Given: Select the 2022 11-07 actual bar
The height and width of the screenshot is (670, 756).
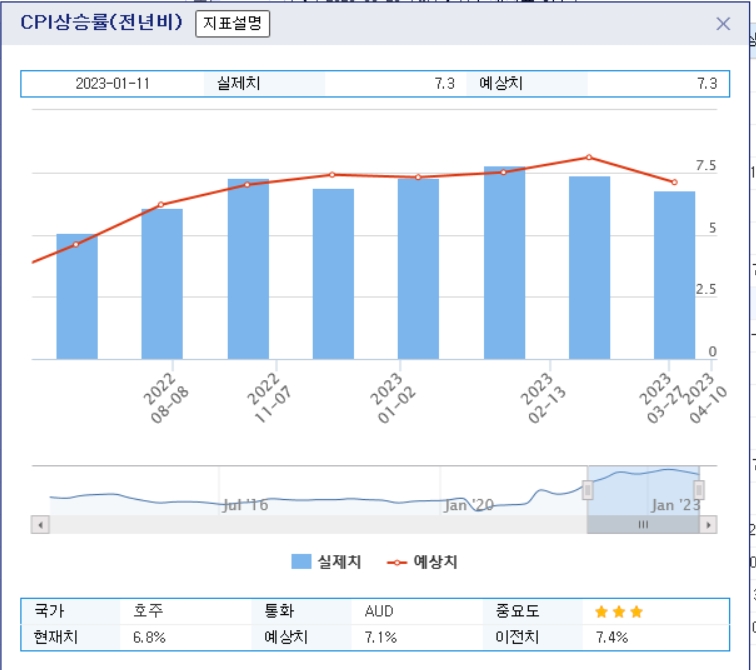Looking at the screenshot, I should [x=248, y=269].
